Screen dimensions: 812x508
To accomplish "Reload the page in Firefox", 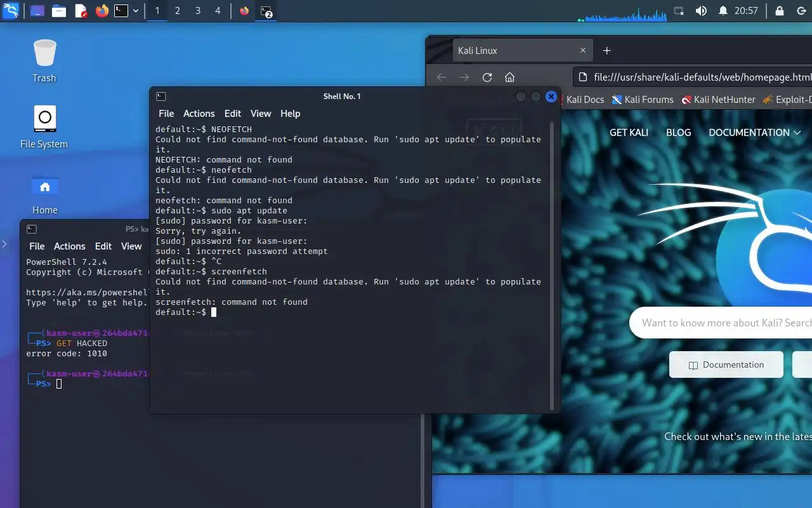I will coord(487,77).
